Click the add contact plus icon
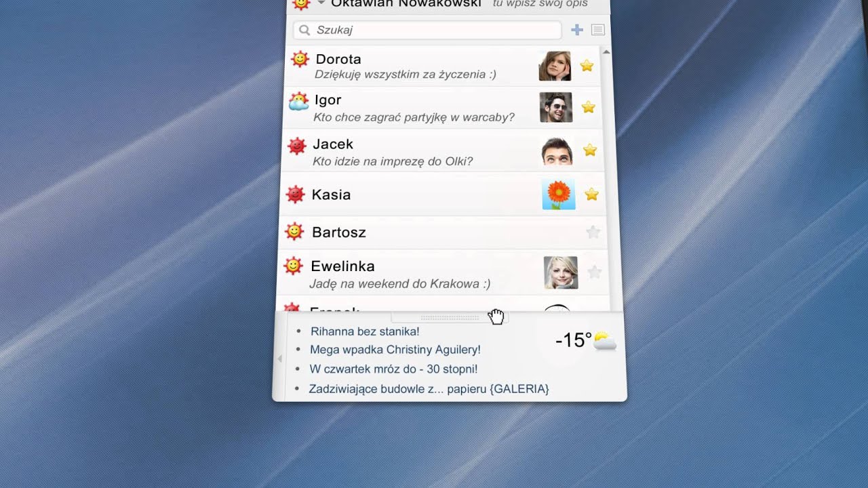The image size is (868, 488). coord(577,30)
